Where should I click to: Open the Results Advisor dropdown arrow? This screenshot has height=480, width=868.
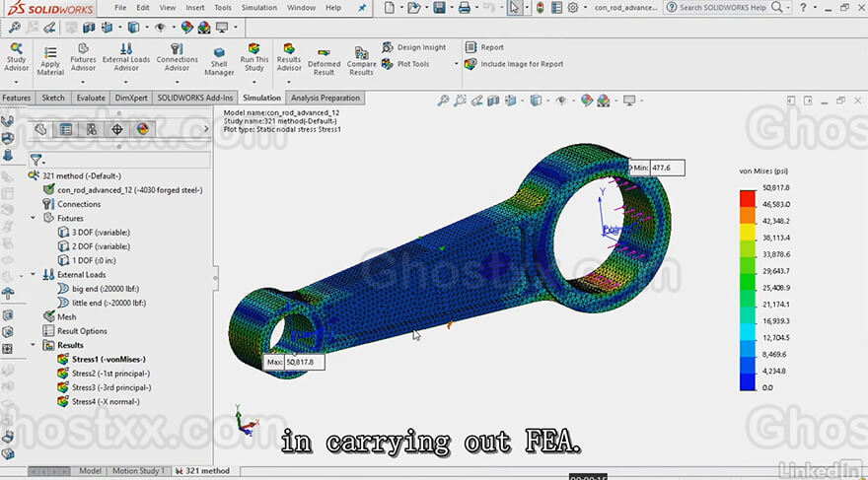click(289, 82)
